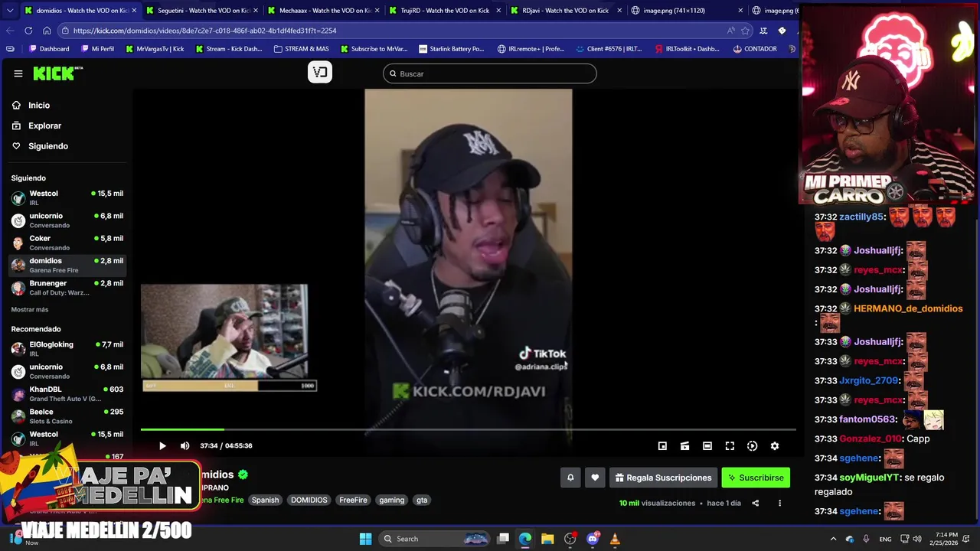Share the video via share icon
The width and height of the screenshot is (980, 551).
coord(755,503)
